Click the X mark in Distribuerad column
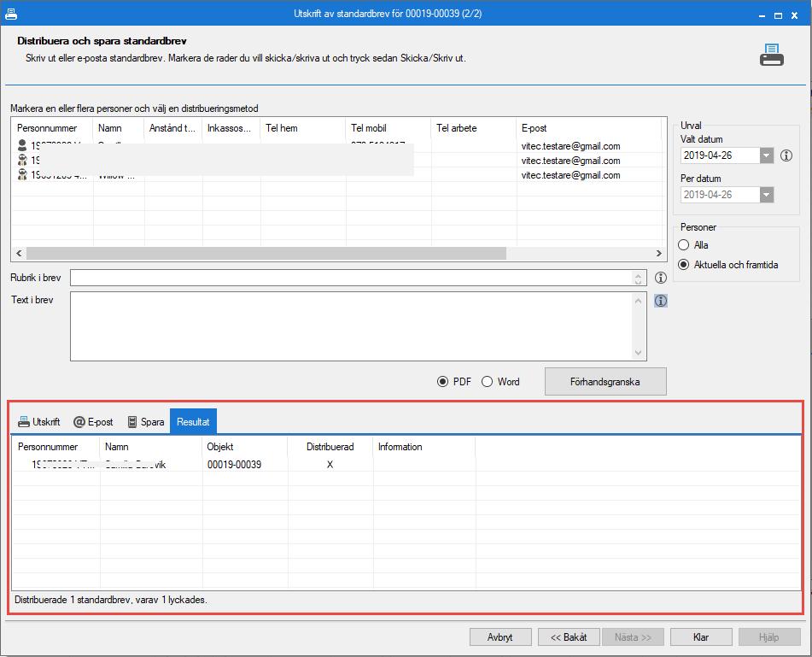Image resolution: width=812 pixels, height=657 pixels. (x=330, y=465)
